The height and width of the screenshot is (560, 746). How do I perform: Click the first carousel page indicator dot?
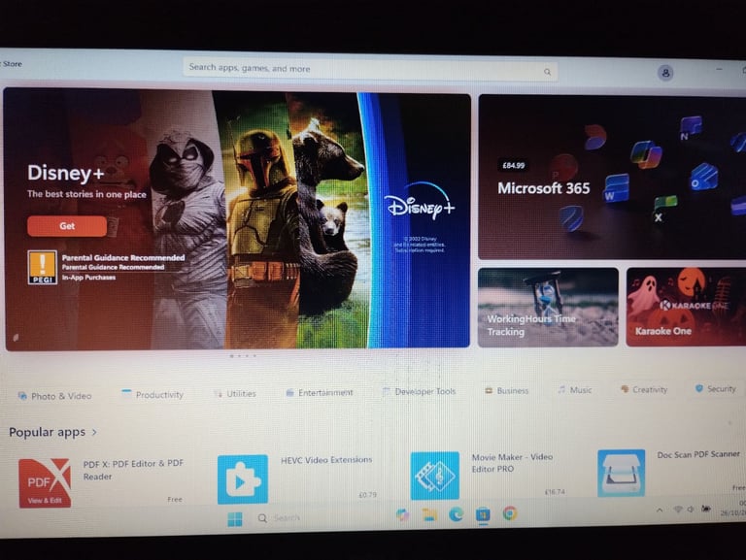coord(232,355)
